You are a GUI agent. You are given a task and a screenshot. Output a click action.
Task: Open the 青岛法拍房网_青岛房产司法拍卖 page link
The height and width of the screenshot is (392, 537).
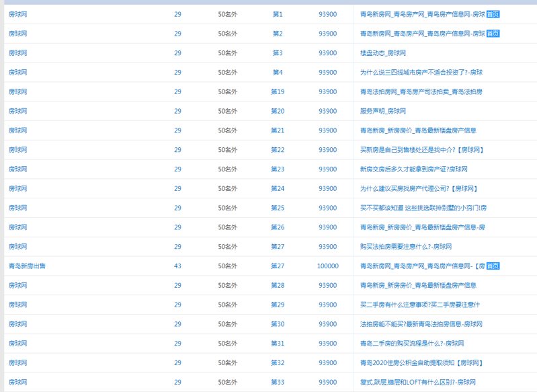[x=421, y=92]
